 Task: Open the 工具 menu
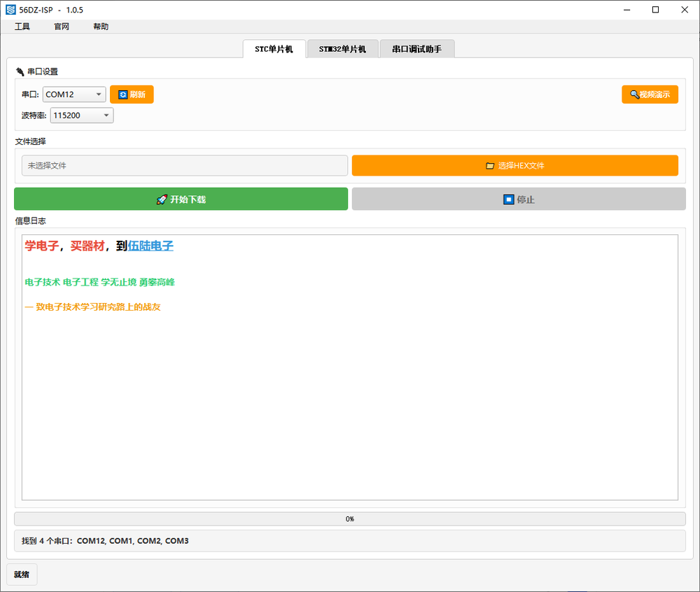[22, 27]
